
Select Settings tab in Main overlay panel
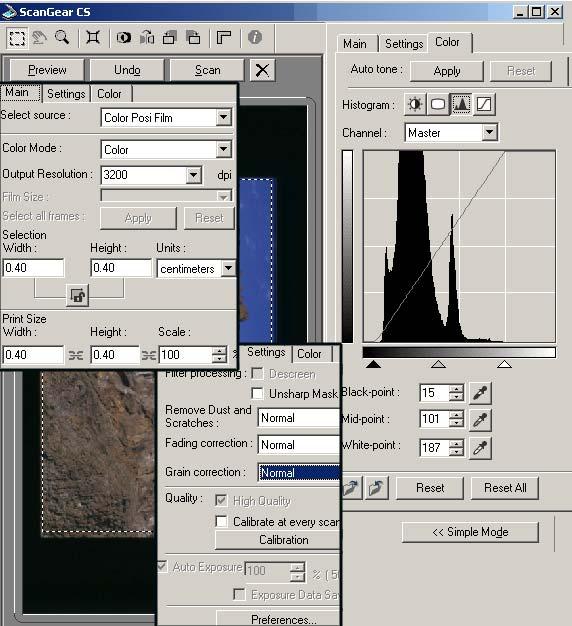[66, 94]
